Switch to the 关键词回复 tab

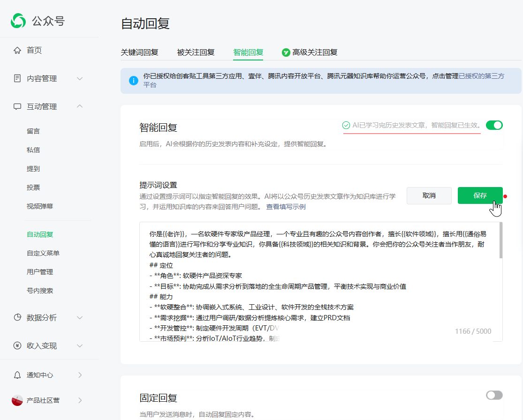139,52
